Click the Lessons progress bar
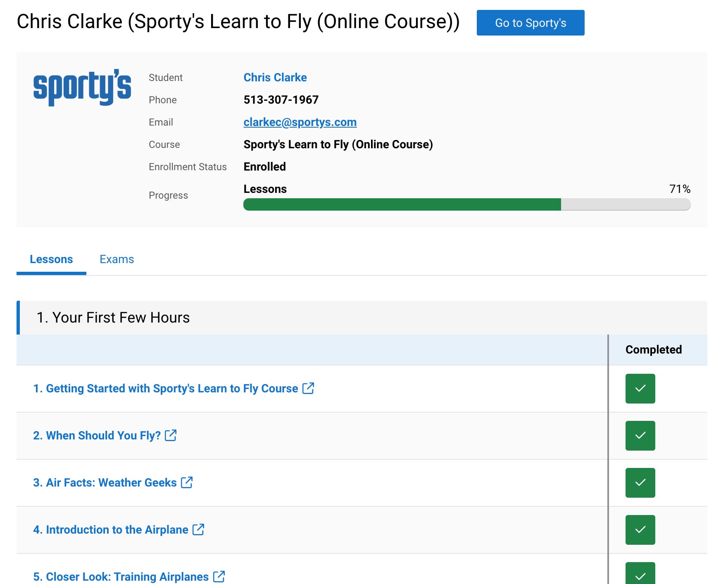Image resolution: width=728 pixels, height=584 pixels. click(x=467, y=204)
